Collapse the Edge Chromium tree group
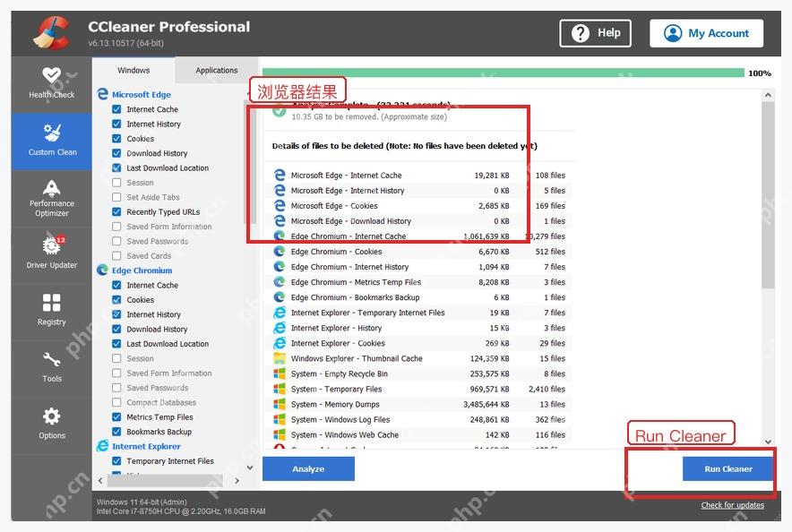Viewport: 792px width, 532px height. point(142,270)
